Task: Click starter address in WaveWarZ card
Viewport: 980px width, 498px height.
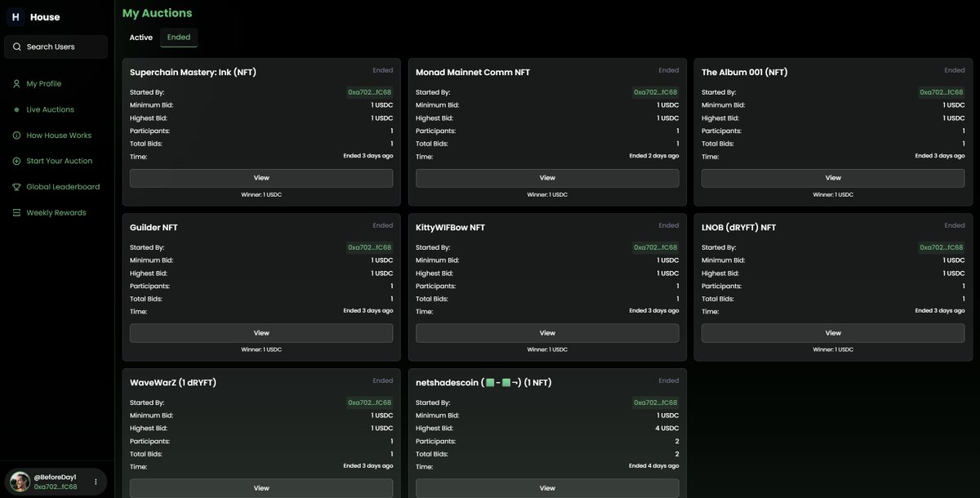Action: point(370,402)
